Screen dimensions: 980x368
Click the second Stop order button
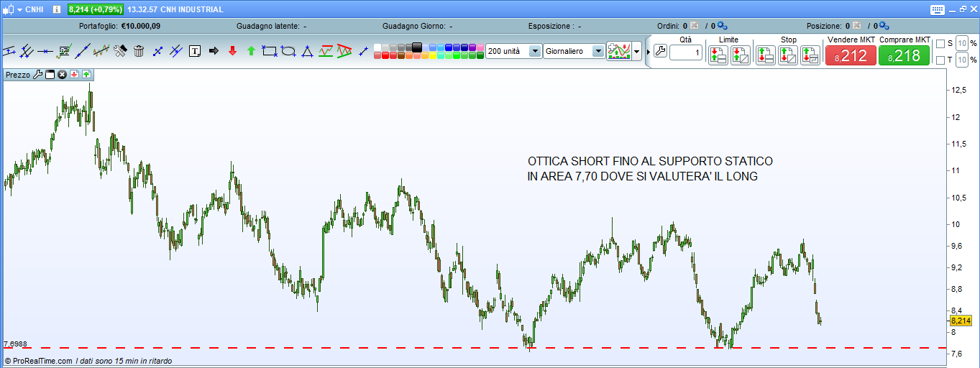click(788, 55)
